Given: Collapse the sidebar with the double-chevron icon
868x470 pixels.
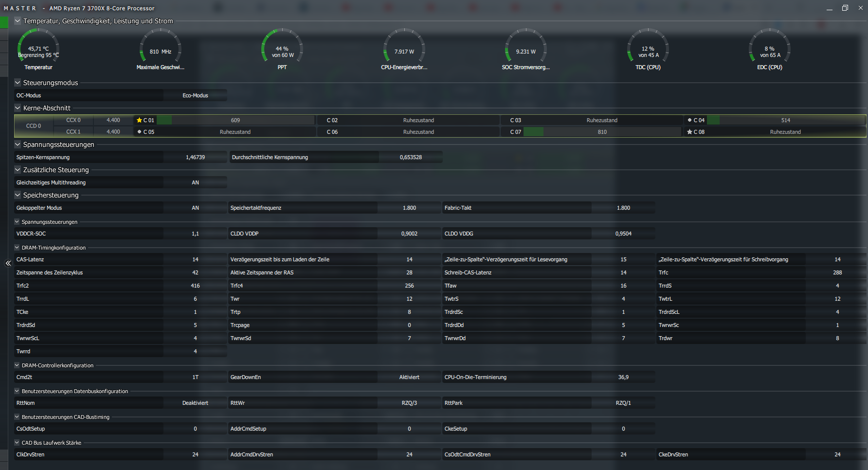Looking at the screenshot, I should coord(8,263).
